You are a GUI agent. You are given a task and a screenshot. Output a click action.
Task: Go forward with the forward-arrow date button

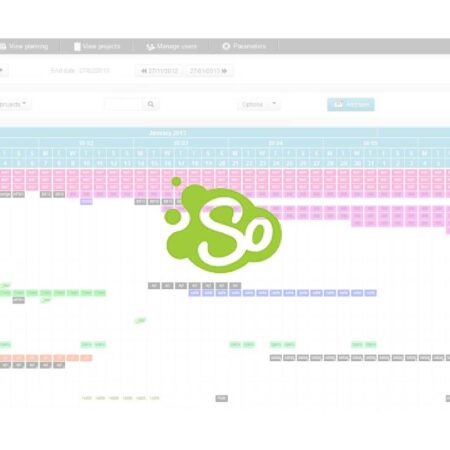pyautogui.click(x=209, y=71)
